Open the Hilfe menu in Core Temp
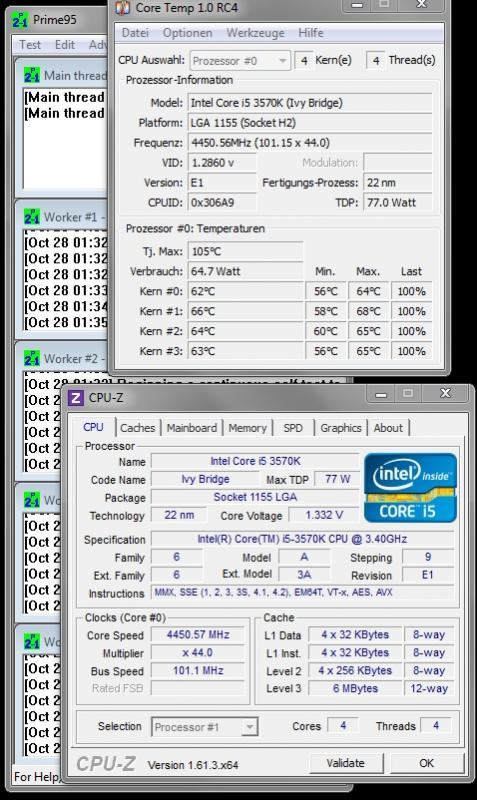This screenshot has height=800, width=477. (311, 33)
